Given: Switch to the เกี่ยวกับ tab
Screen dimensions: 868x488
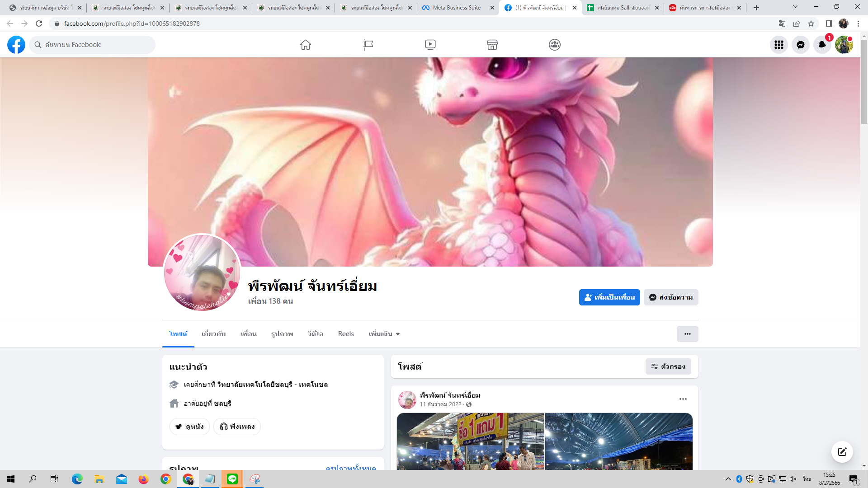Looking at the screenshot, I should click(213, 334).
